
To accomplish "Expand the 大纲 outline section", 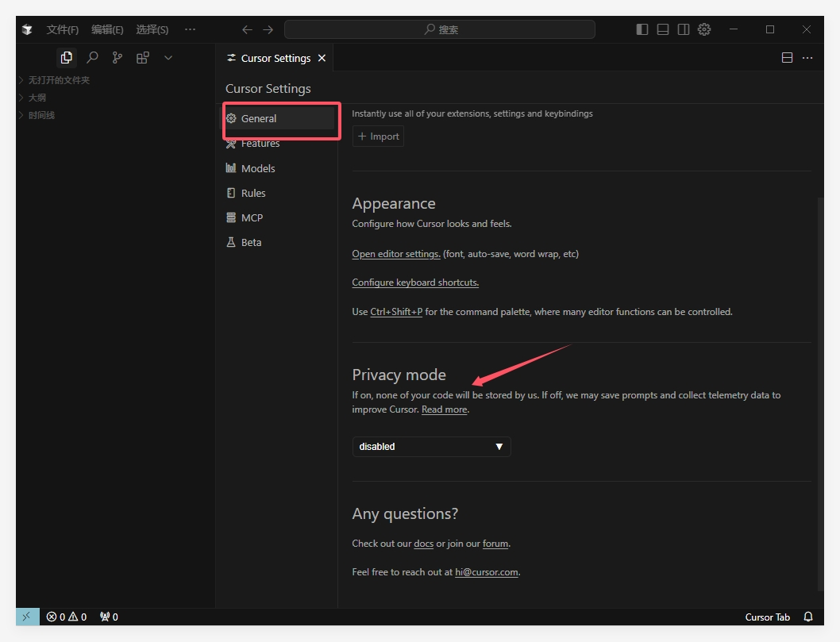I will (37, 98).
